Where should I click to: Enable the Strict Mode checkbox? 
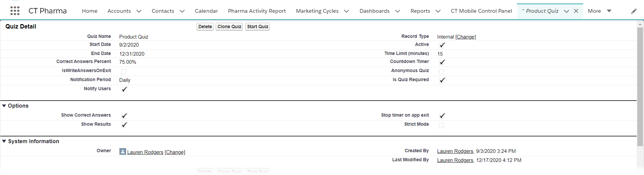pos(441,125)
